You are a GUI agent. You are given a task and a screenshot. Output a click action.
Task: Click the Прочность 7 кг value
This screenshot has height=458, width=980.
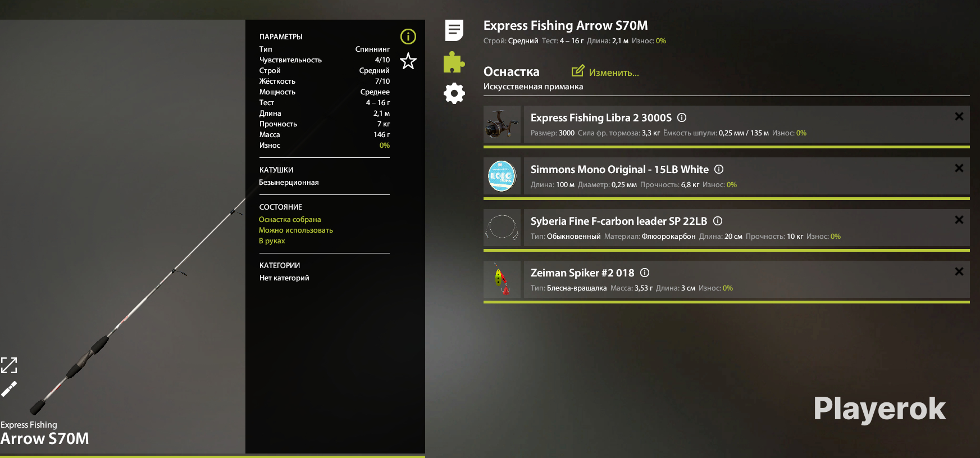[384, 124]
